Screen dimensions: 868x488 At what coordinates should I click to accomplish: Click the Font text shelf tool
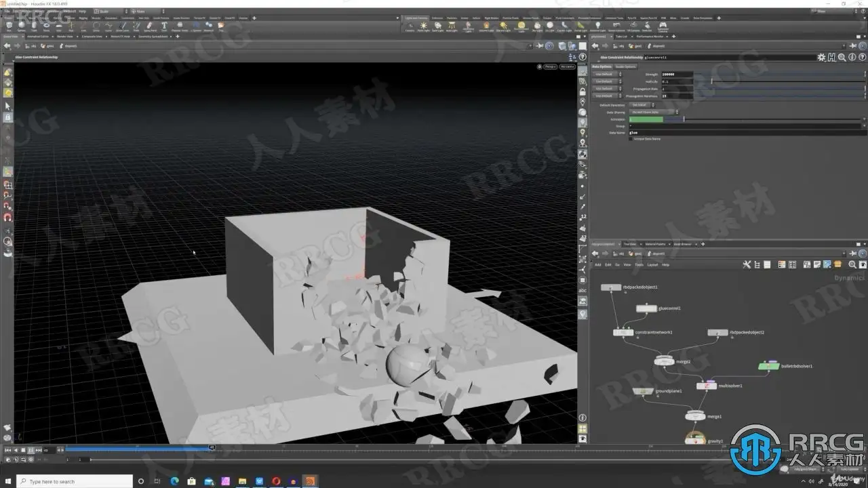click(x=164, y=26)
